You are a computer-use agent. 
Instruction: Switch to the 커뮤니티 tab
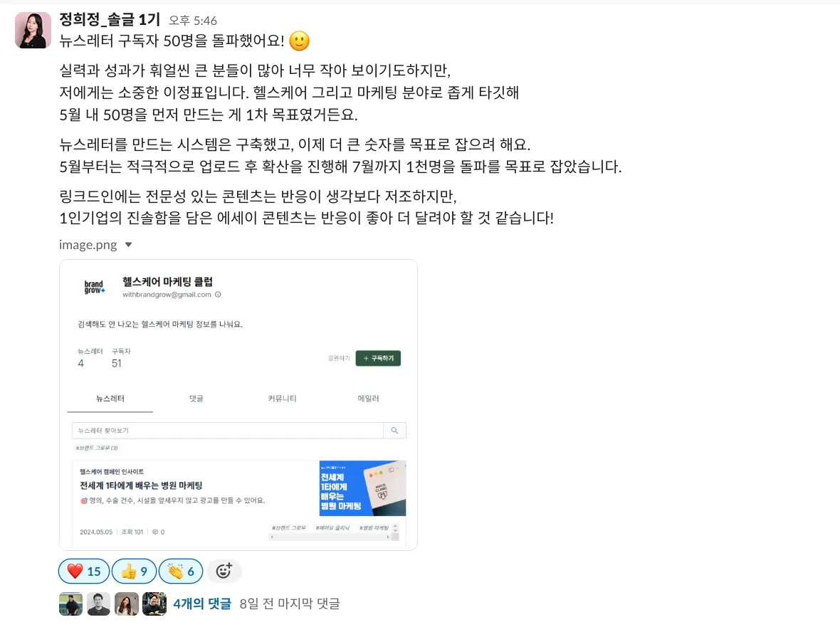coord(282,399)
